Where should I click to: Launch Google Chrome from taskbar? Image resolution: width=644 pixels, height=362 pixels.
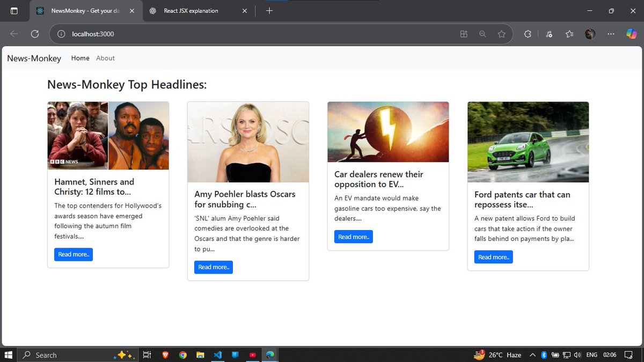click(x=183, y=355)
